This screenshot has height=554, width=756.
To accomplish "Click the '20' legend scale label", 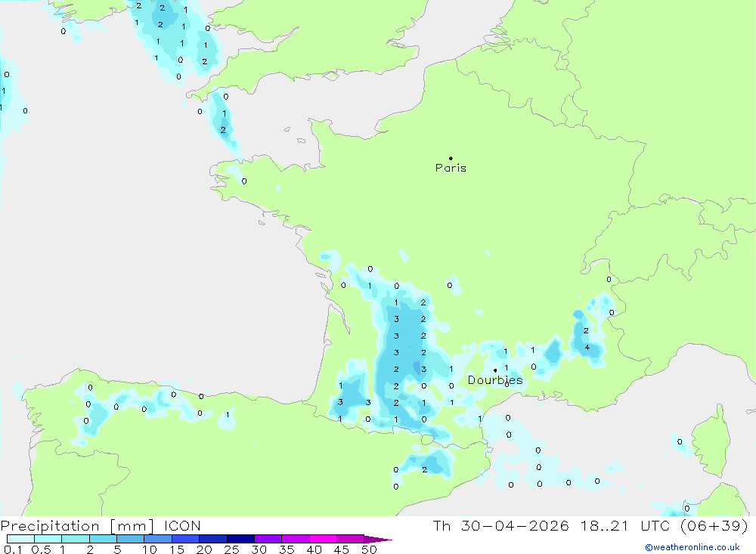I will click(x=204, y=549).
